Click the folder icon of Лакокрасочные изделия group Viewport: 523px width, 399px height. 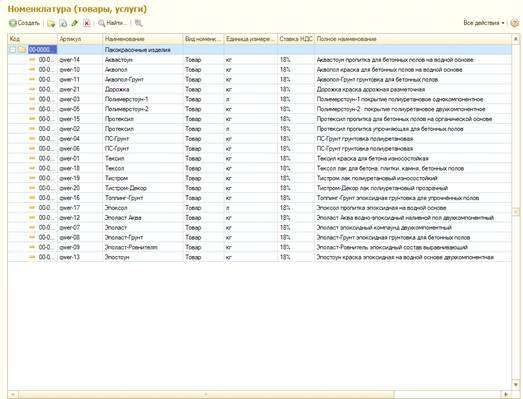coord(22,50)
